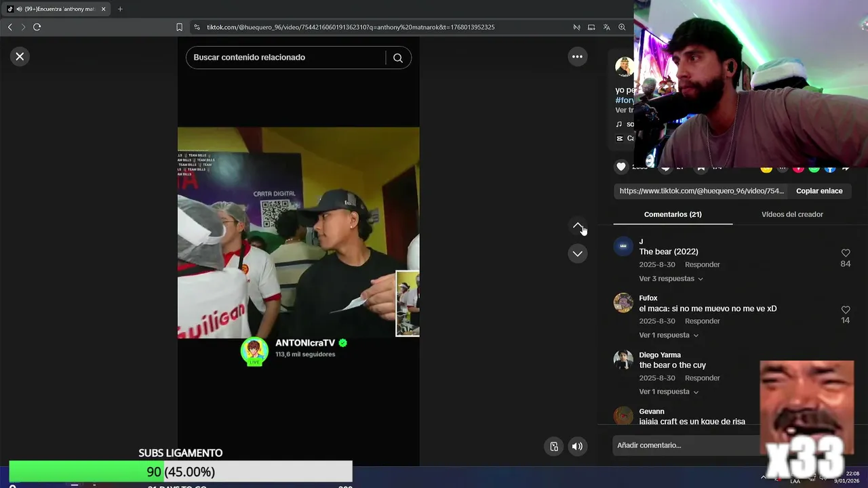Copy the video link with 'Copiar enlace'
Viewport: 868px width, 488px height.
pyautogui.click(x=819, y=191)
